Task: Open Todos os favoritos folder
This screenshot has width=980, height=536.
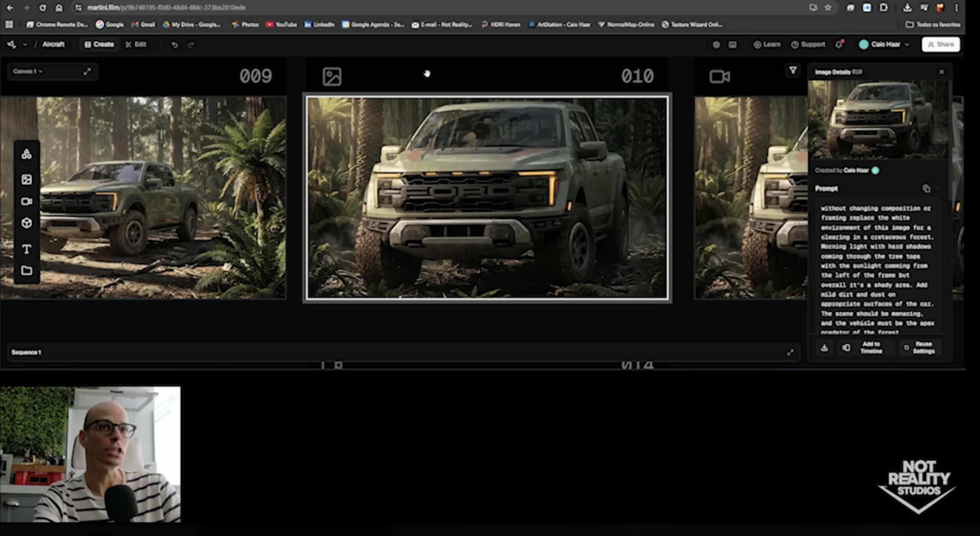Action: point(933,24)
